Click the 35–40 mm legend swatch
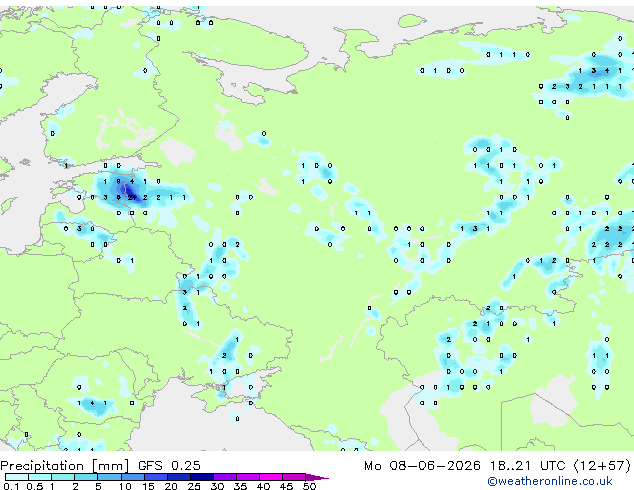The height and width of the screenshot is (490, 634). tap(248, 477)
